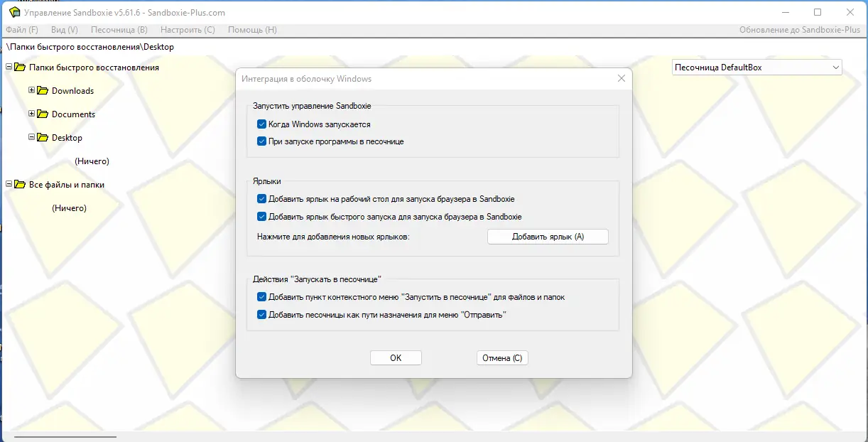
Task: Toggle Отправить menu sandbox destinations checkbox
Action: click(261, 314)
